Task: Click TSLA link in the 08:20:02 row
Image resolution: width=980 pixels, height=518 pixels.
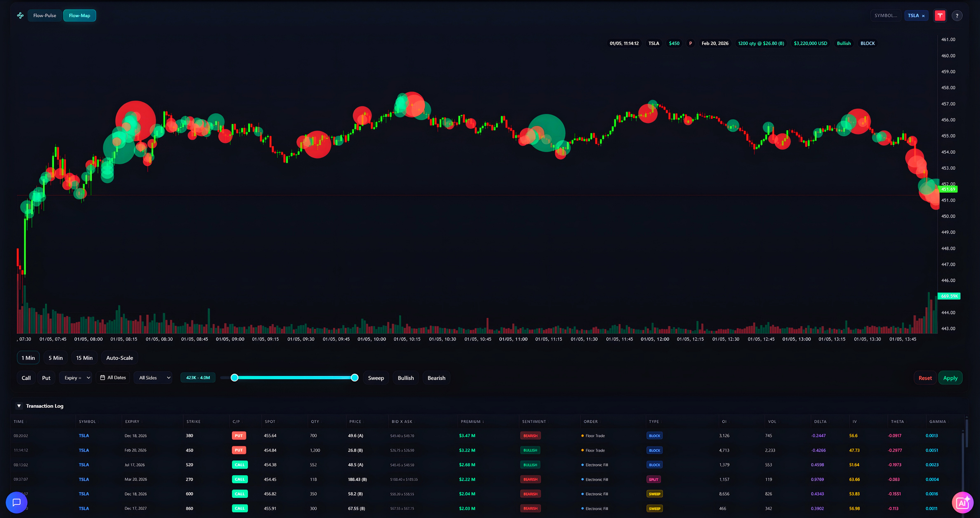Action: [84, 435]
